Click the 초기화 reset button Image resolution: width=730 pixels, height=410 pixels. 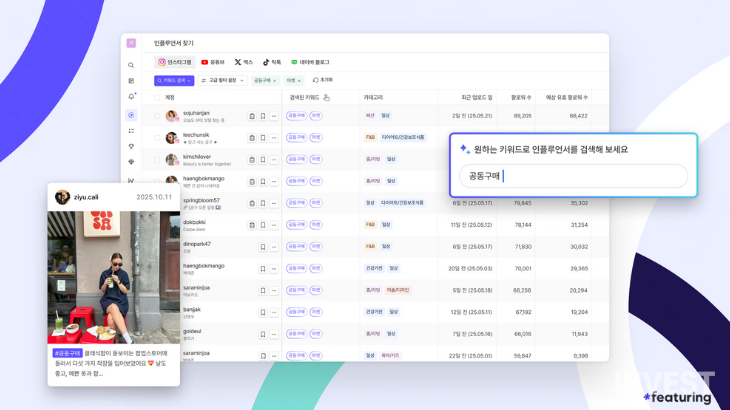click(x=322, y=80)
